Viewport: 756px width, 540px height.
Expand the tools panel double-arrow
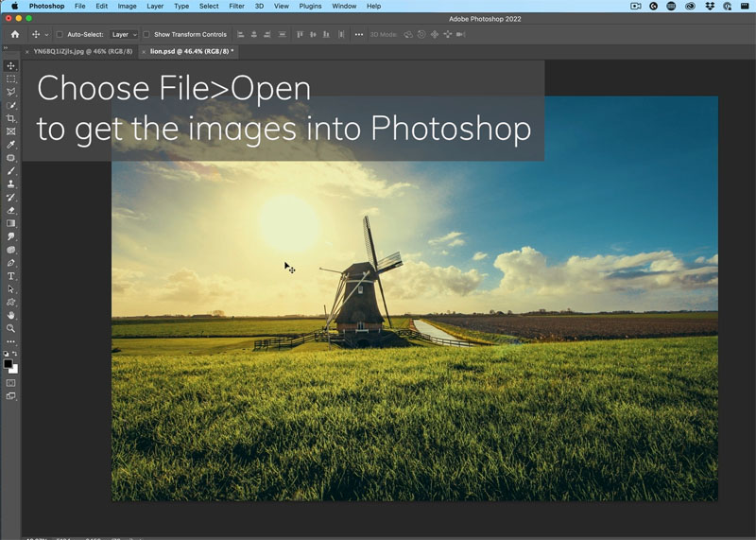pyautogui.click(x=6, y=48)
